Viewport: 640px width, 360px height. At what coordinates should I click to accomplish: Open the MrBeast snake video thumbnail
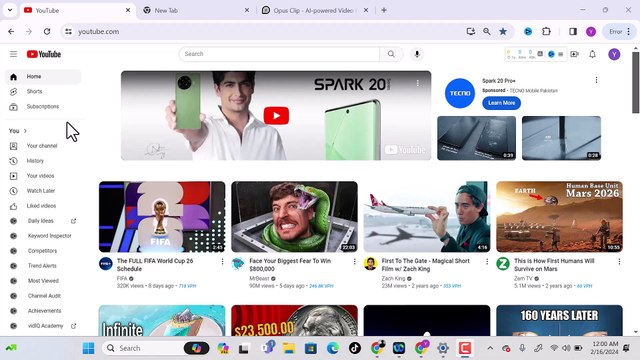pos(294,217)
